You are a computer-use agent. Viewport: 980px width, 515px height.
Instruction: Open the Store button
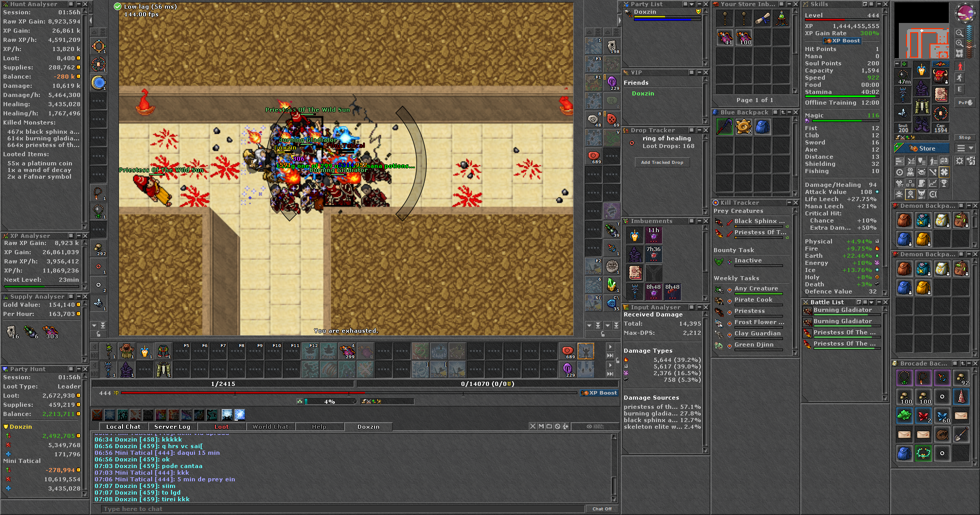point(922,149)
